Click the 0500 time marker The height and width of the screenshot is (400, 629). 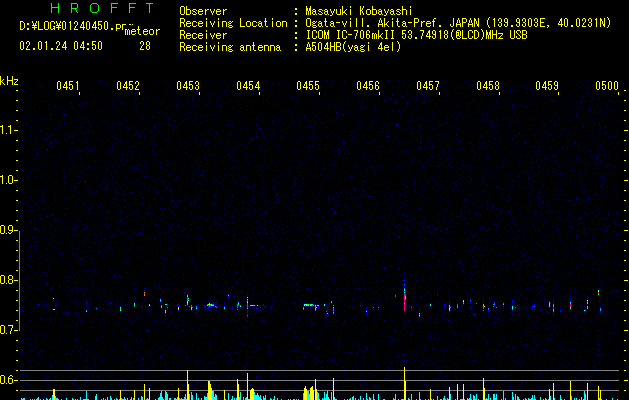click(607, 86)
